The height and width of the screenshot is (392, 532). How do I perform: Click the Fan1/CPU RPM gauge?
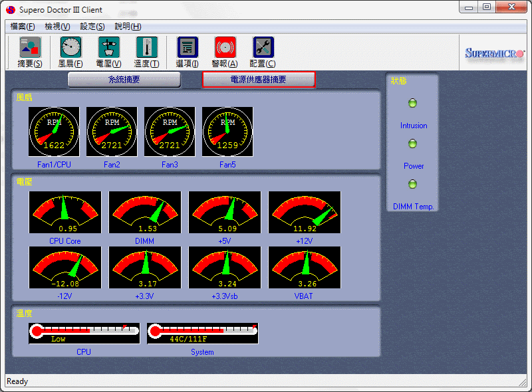point(54,132)
